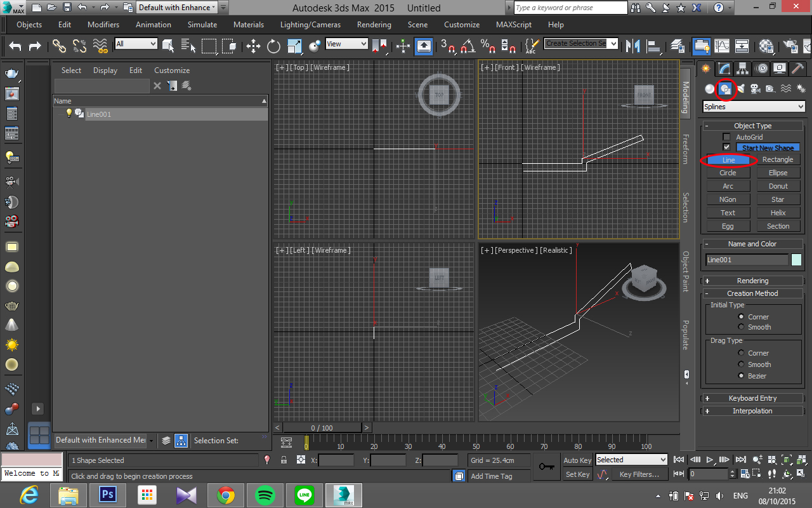Open the Splines category dropdown
The width and height of the screenshot is (812, 508).
click(801, 107)
